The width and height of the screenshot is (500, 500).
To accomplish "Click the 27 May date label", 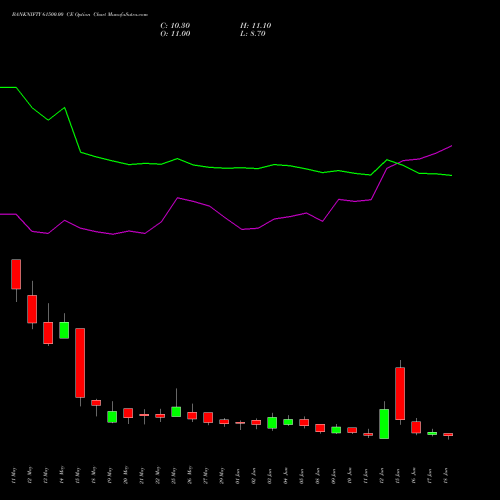I will point(206,476).
